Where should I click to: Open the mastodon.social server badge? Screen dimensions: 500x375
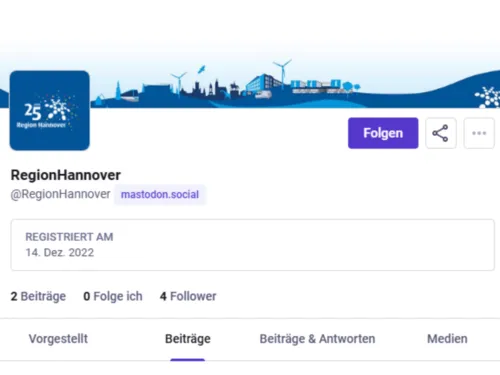[x=160, y=194]
